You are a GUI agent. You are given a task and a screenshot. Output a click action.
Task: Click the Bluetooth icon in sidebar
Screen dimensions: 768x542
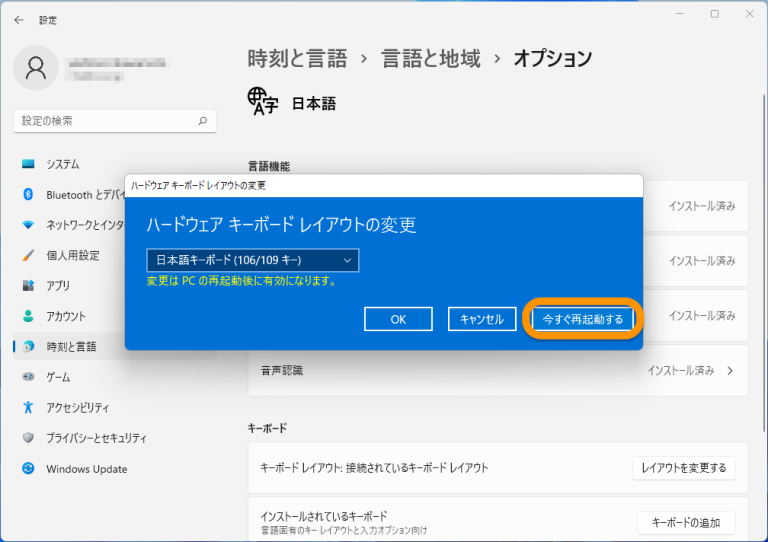28,194
